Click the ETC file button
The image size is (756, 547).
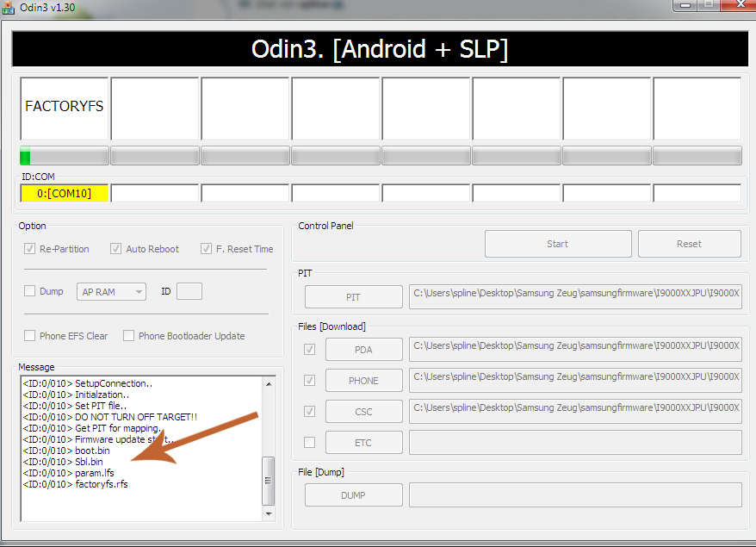pos(364,442)
